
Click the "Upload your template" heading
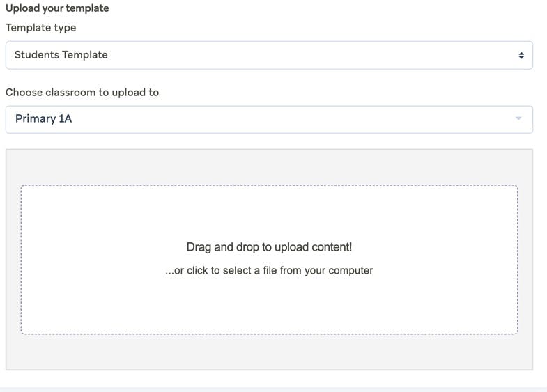(x=57, y=9)
